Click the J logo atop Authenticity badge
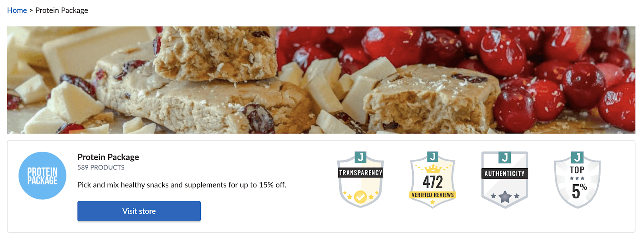 click(505, 157)
